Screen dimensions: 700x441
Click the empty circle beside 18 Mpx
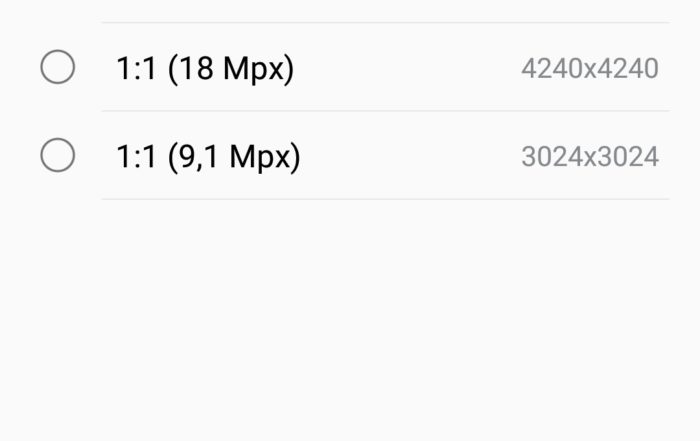(58, 67)
